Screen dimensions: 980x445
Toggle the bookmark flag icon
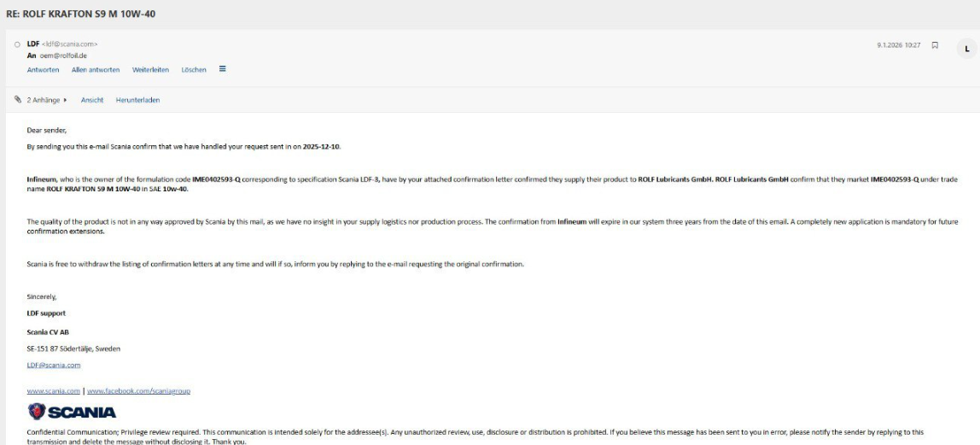935,45
